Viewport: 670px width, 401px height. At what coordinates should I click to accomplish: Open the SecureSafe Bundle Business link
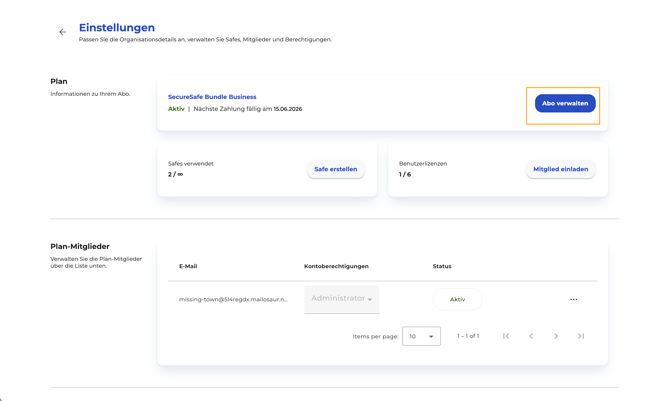[x=212, y=97]
